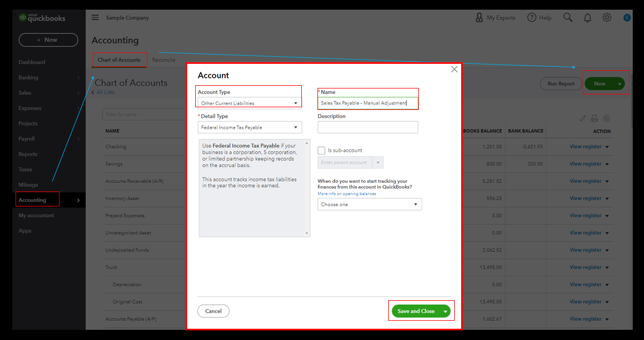Open Apps in the sidebar
Viewport: 644px width, 340px height.
(x=25, y=231)
